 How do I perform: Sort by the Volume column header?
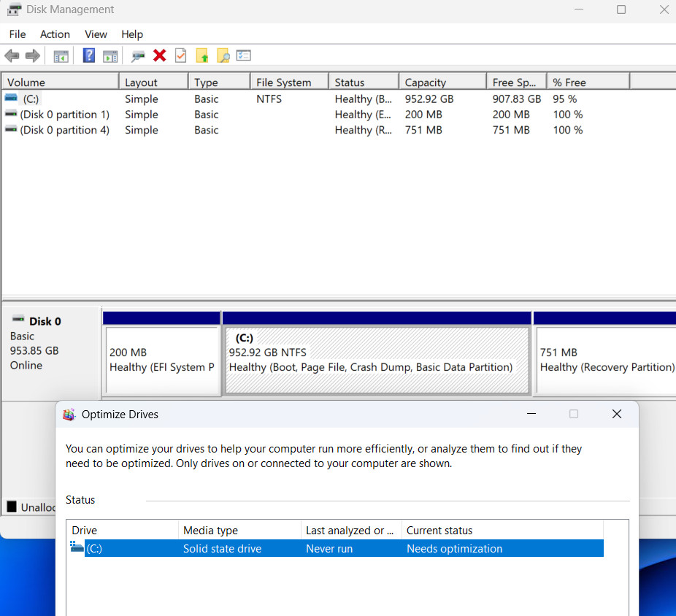pyautogui.click(x=61, y=82)
